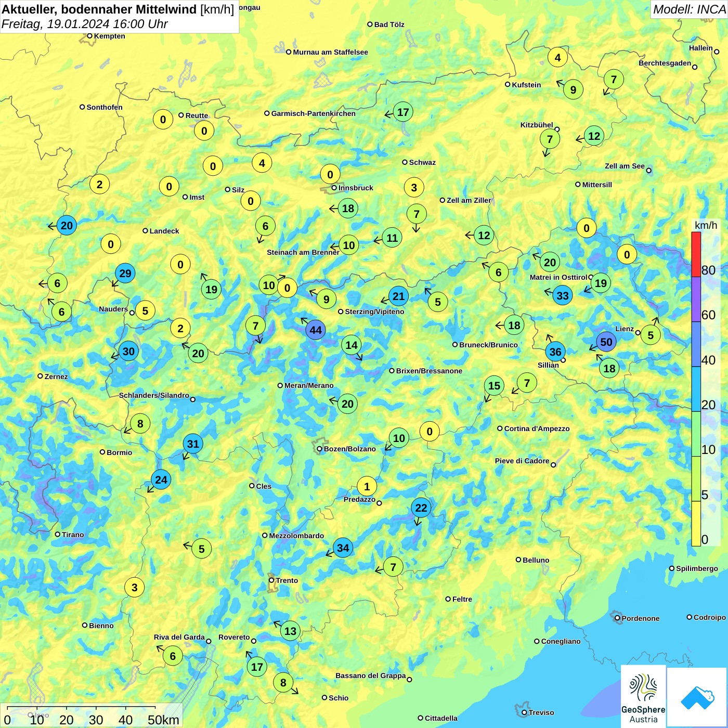Click the 36 km/h marker at Sillian
Image resolution: width=728 pixels, height=728 pixels.
tap(555, 352)
